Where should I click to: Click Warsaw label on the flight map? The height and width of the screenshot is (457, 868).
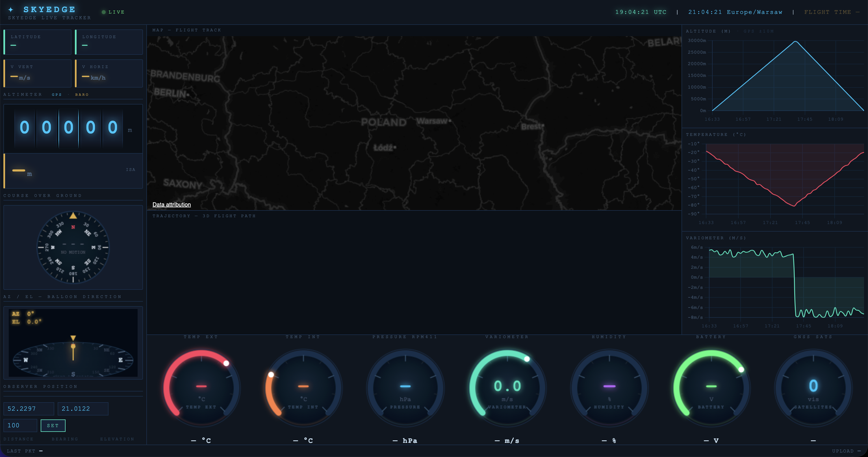[432, 121]
